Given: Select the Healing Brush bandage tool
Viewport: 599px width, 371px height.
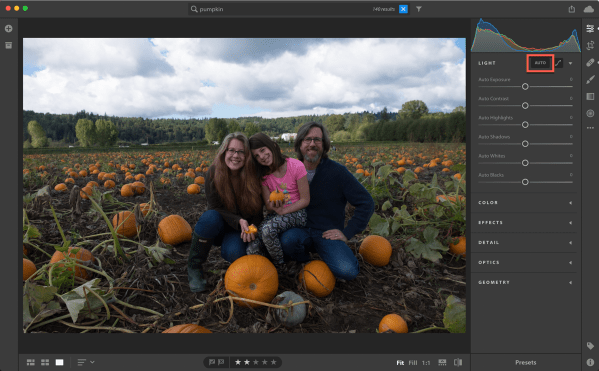Looking at the screenshot, I should [590, 62].
